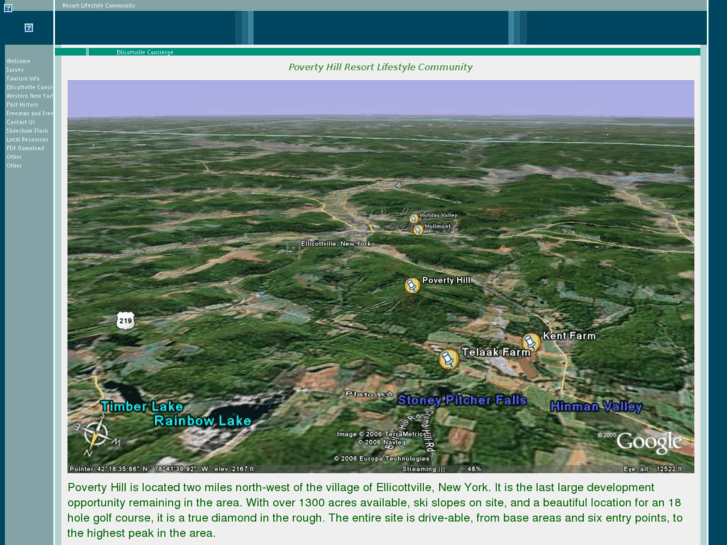This screenshot has height=545, width=727.
Task: Select the Ellicottville Concierge tab in green bar
Action: pos(145,52)
